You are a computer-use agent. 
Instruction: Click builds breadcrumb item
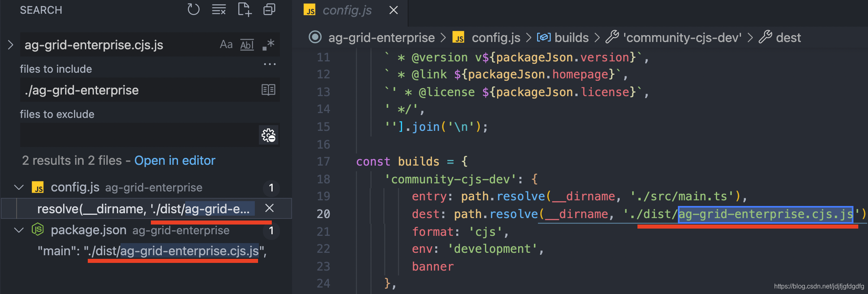[572, 38]
